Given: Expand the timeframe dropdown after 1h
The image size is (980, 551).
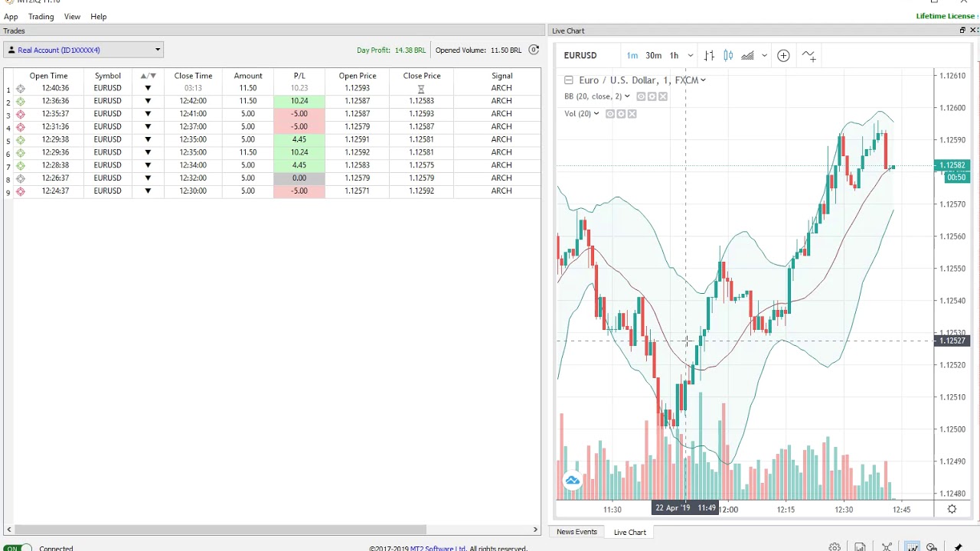Looking at the screenshot, I should [x=690, y=55].
